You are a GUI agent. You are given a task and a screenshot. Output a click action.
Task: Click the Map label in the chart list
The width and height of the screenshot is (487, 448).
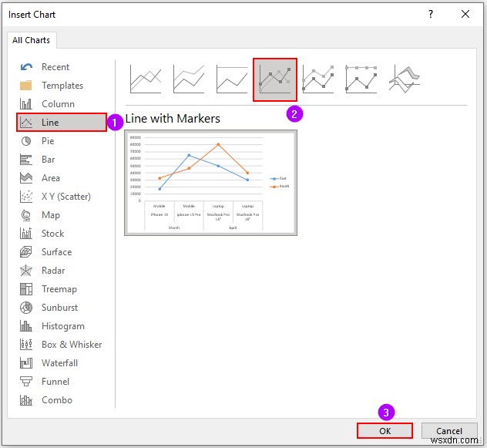[51, 215]
